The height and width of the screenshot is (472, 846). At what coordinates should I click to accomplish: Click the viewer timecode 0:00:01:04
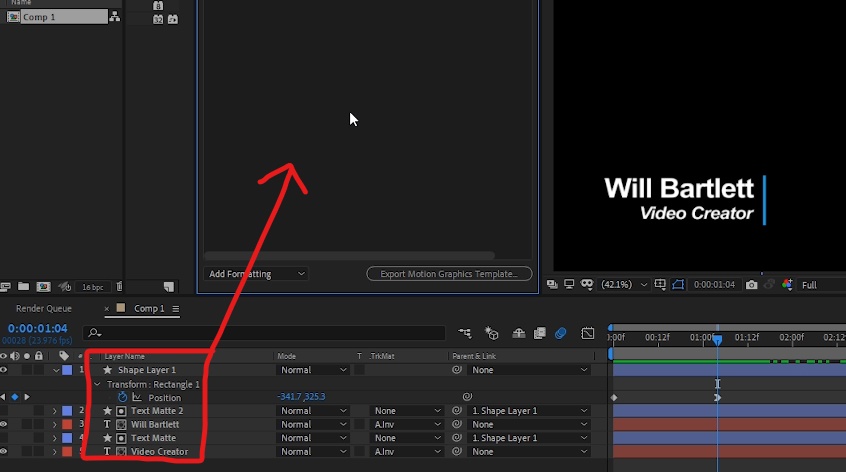point(714,284)
